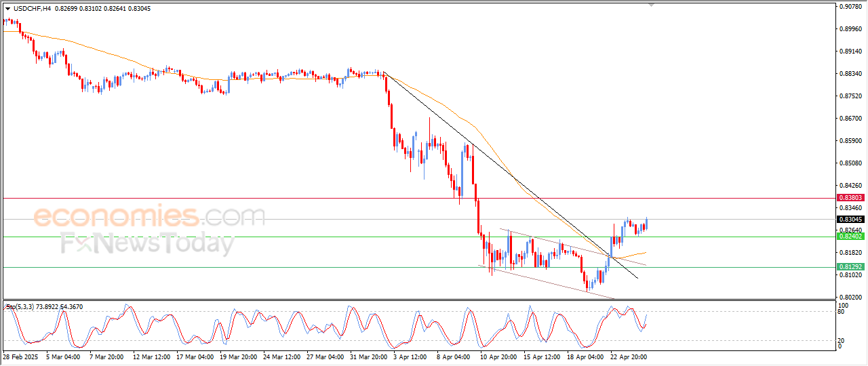Click the stochastic scale value 100
The height and width of the screenshot is (366, 868).
click(844, 306)
